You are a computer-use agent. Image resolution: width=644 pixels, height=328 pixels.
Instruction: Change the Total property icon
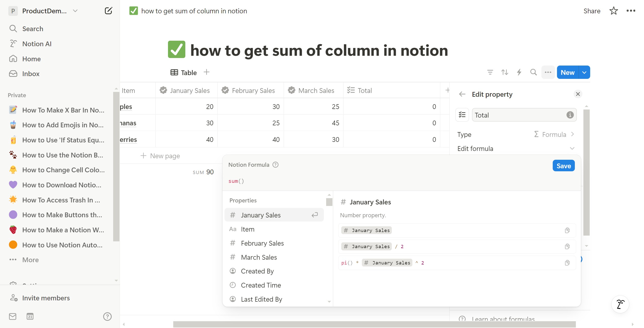(x=462, y=115)
